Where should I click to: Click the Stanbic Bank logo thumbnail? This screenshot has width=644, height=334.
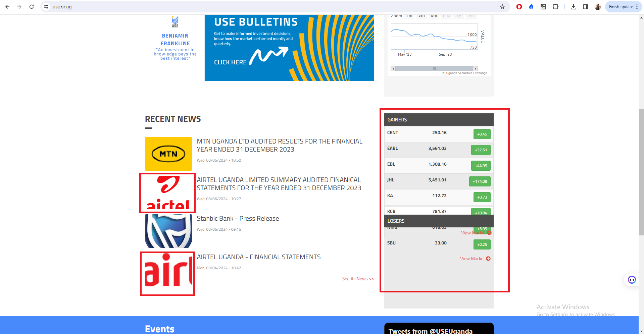(168, 231)
